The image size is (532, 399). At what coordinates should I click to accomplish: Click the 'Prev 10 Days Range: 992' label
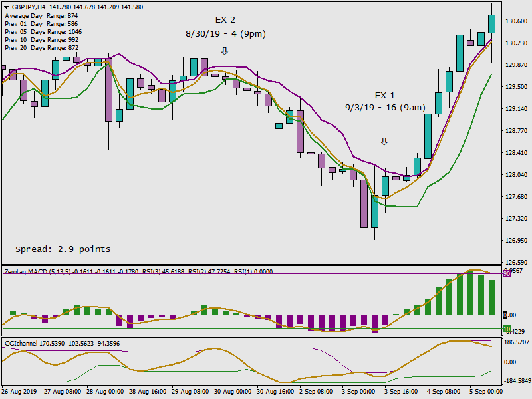42,40
